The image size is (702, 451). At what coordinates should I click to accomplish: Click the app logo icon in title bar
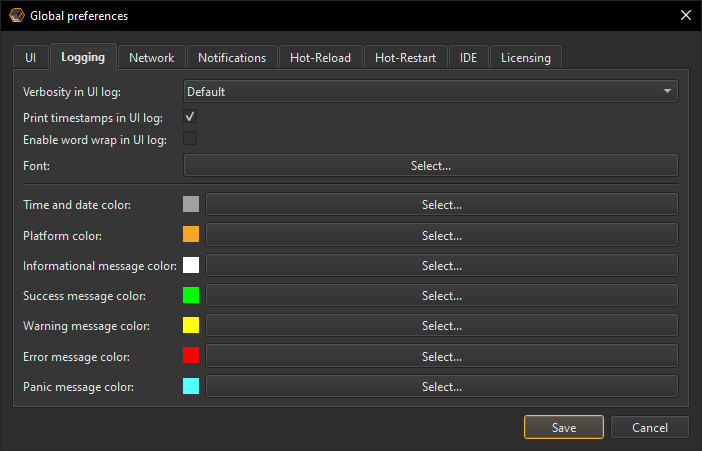tap(16, 16)
